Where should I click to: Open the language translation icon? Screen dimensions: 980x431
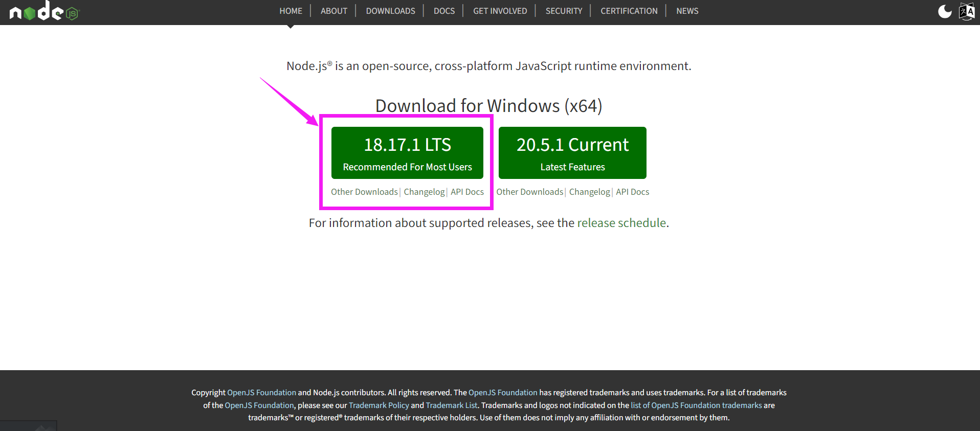(967, 11)
